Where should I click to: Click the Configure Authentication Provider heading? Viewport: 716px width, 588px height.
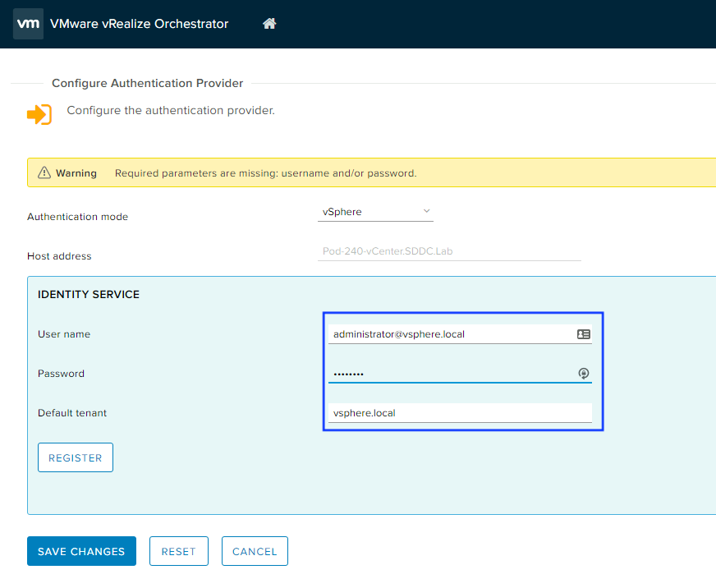click(x=147, y=83)
